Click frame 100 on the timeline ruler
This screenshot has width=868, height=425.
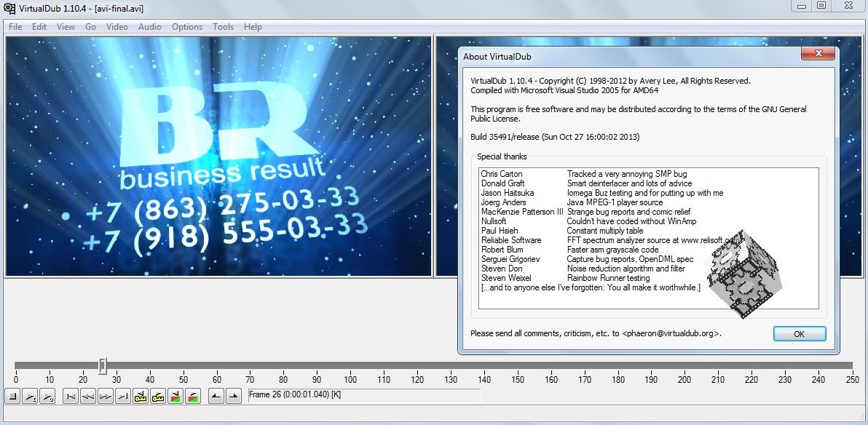pyautogui.click(x=350, y=380)
